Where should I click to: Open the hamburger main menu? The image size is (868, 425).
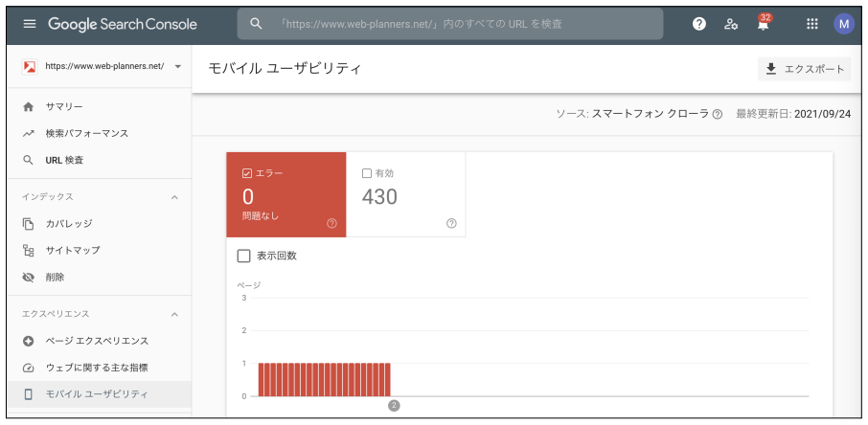tap(29, 24)
